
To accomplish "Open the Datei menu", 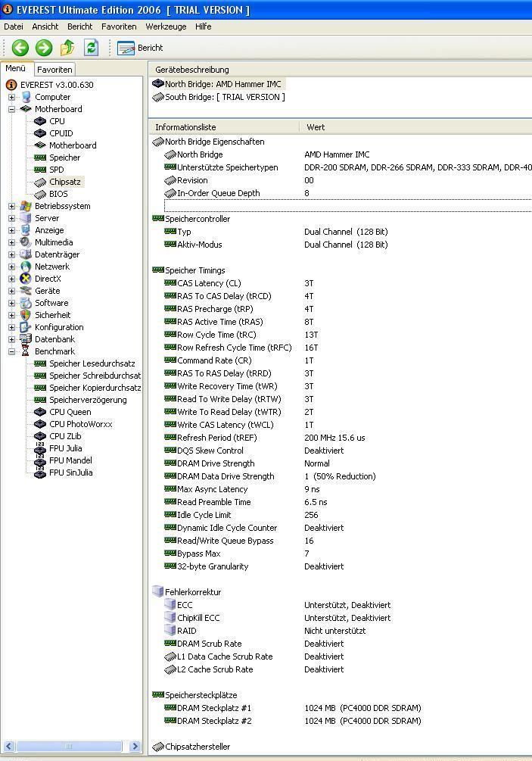I will [14, 27].
